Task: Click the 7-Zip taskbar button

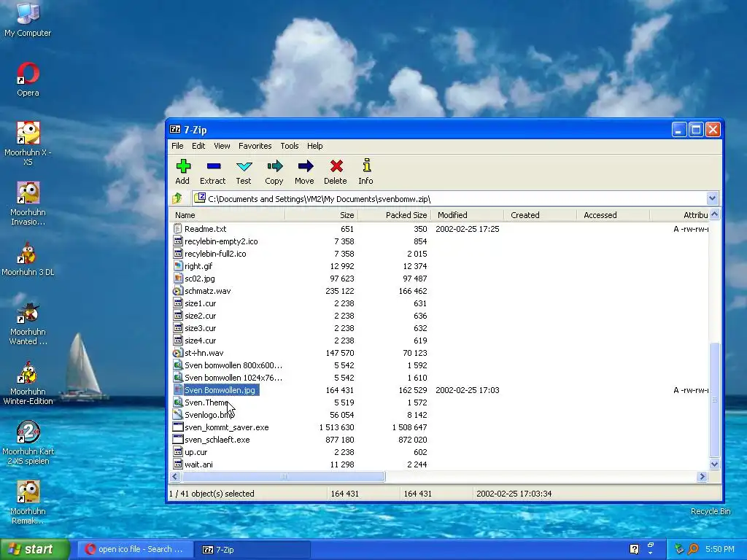Action: point(253,550)
